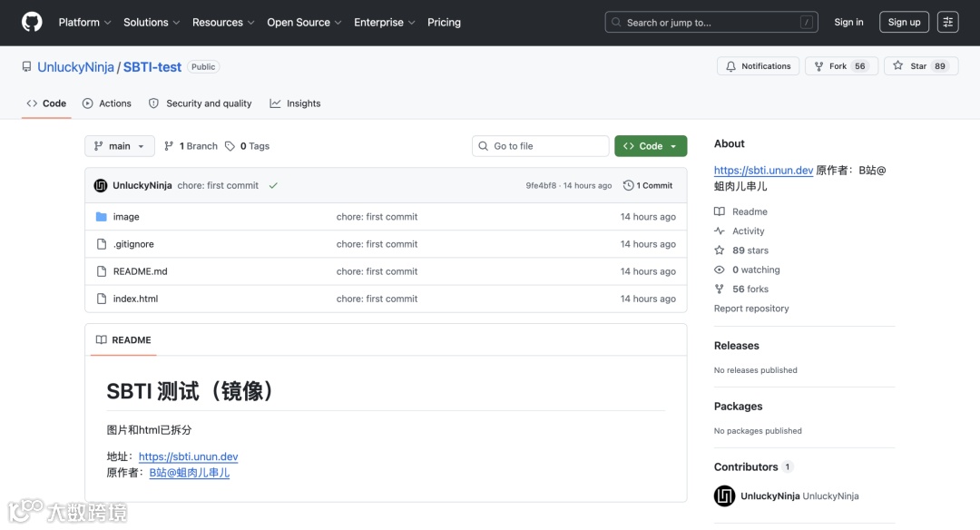The width and height of the screenshot is (980, 530).
Task: Open the SBTI-test repository link
Action: pyautogui.click(x=152, y=67)
